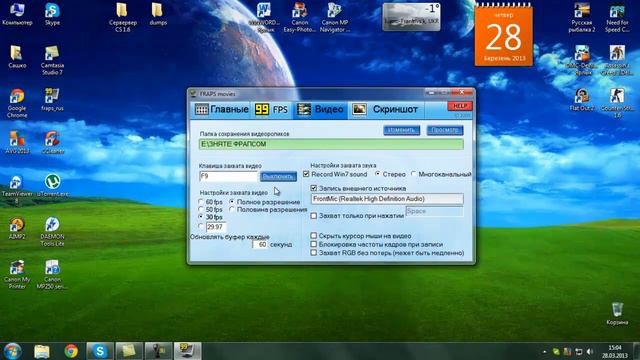
Task: Switch to the FPS tab
Action: point(271,109)
